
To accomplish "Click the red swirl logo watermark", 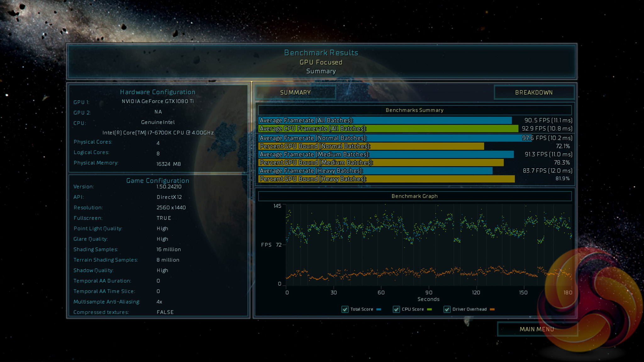I will [591, 299].
